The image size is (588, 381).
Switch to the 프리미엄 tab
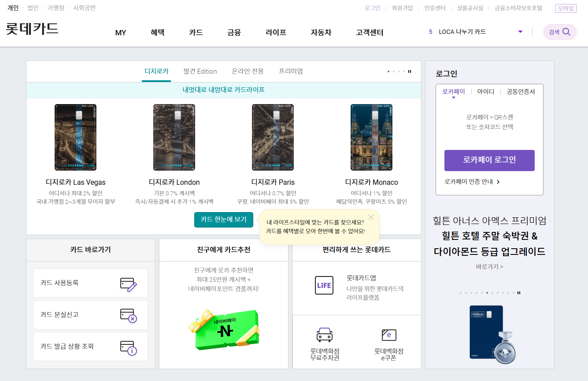pos(291,71)
